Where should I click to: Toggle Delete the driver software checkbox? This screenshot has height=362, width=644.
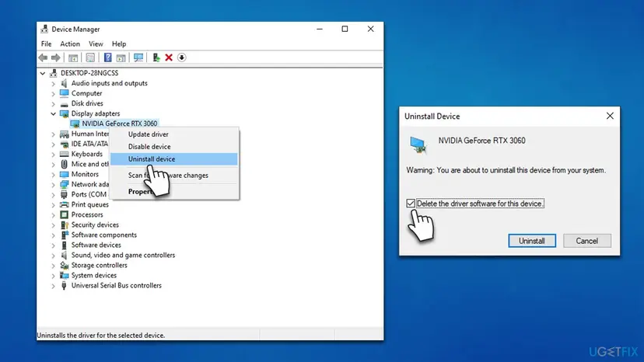(x=411, y=204)
